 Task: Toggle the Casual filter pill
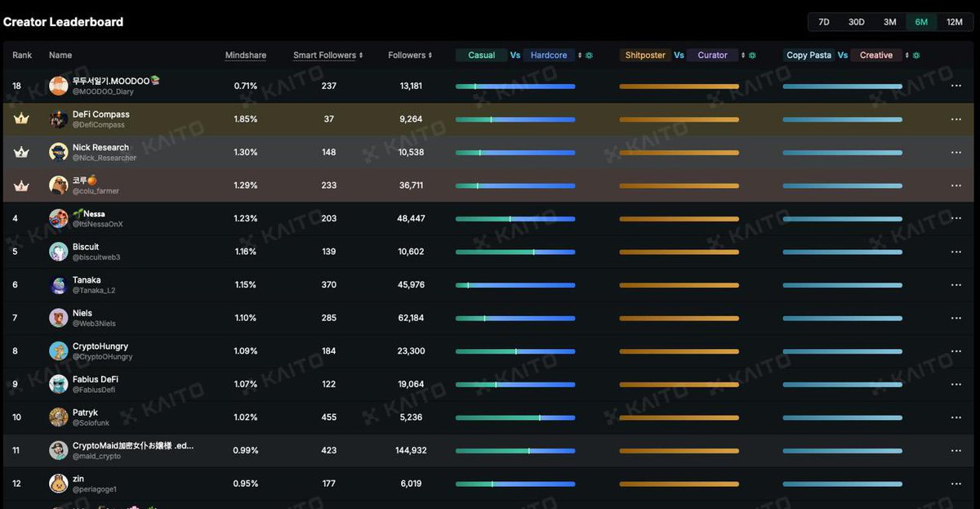(x=481, y=56)
